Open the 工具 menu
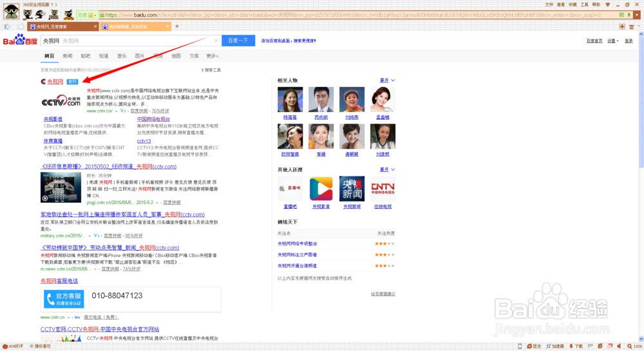The image size is (644, 351). (x=585, y=5)
